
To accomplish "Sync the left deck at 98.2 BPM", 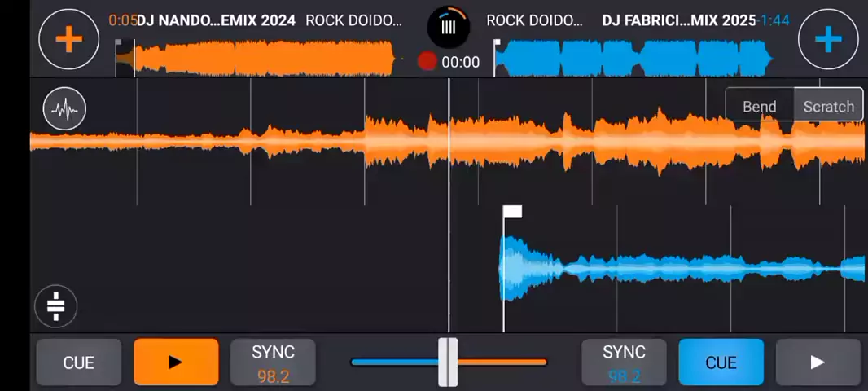I will coord(273,362).
